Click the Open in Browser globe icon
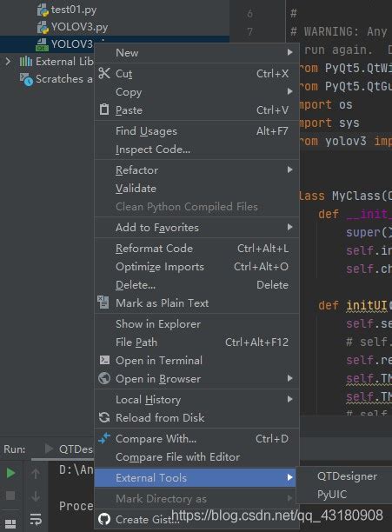392x532 pixels. [104, 378]
